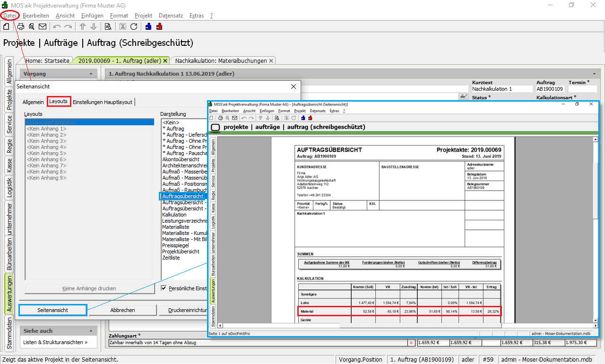Click the print toolbar icon
This screenshot has height=364, width=605.
21,26
